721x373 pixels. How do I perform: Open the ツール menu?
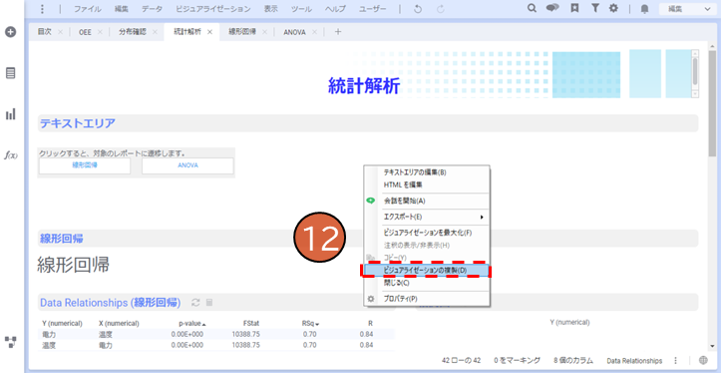tap(301, 9)
